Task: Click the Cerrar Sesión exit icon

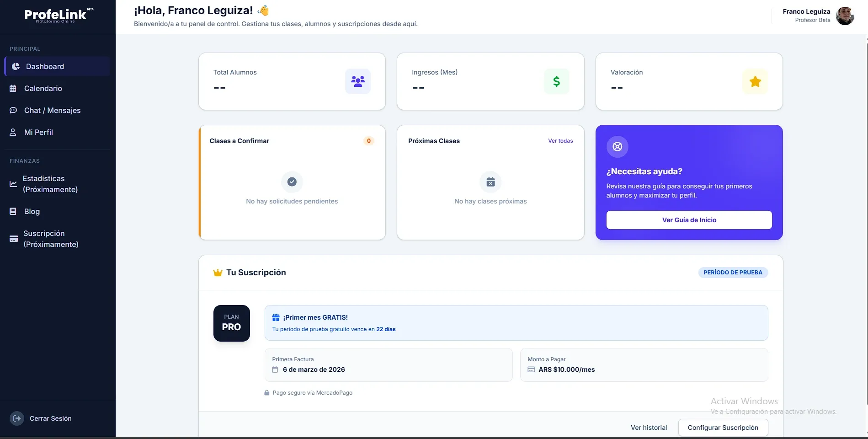Action: pos(17,418)
